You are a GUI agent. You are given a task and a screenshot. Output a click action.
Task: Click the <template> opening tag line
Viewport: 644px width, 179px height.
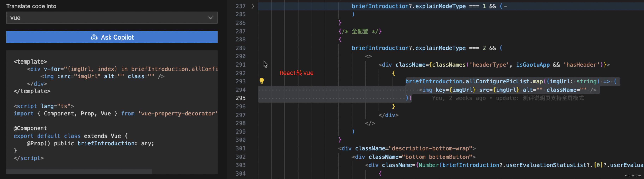point(30,62)
